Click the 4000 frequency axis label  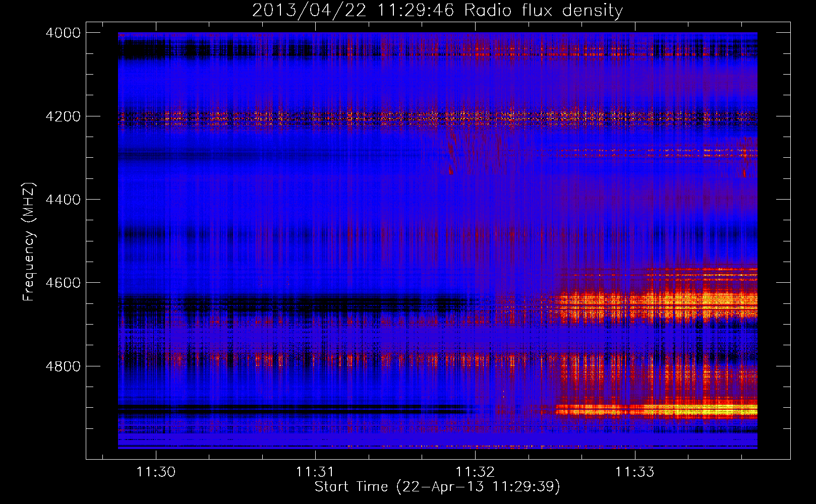[63, 33]
